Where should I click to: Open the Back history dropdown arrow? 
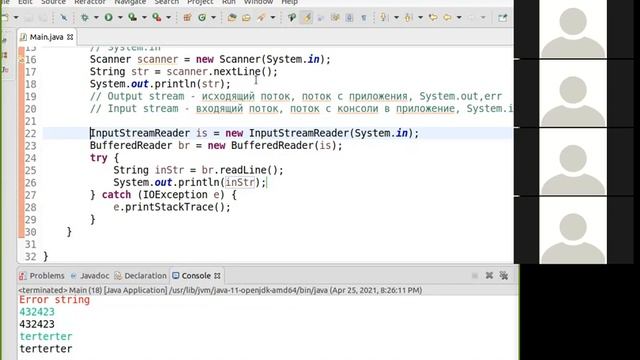459,18
